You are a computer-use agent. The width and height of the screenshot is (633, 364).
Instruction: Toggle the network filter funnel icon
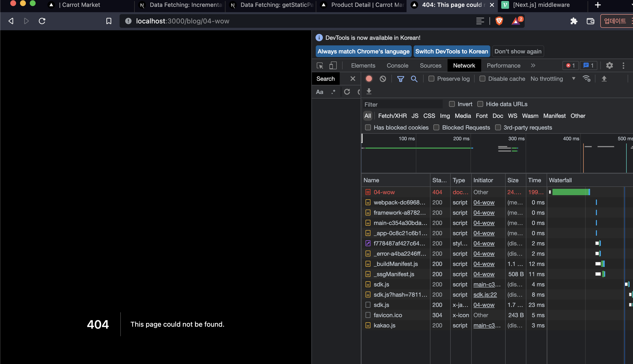tap(400, 79)
